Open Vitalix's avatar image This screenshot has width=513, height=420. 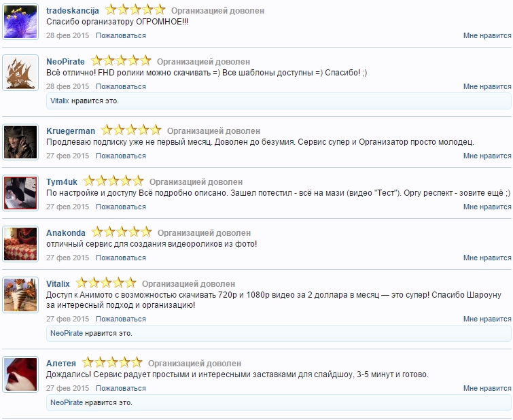click(20, 295)
